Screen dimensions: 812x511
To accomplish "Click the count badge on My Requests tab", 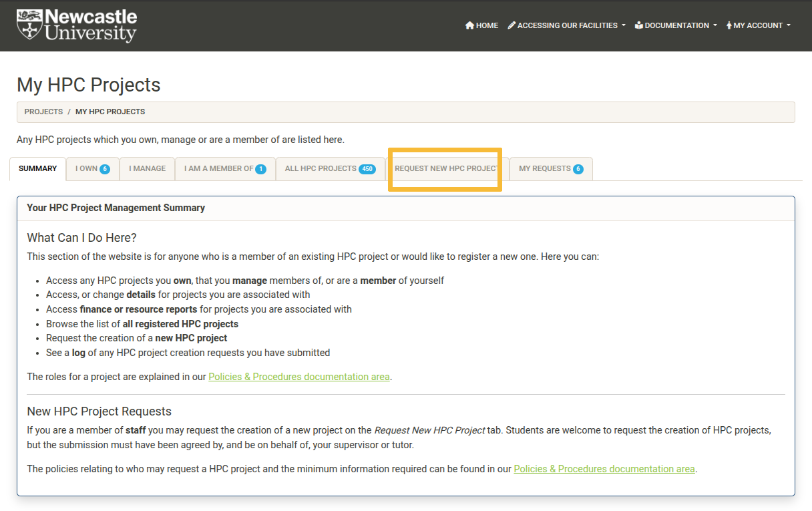I will pos(578,169).
